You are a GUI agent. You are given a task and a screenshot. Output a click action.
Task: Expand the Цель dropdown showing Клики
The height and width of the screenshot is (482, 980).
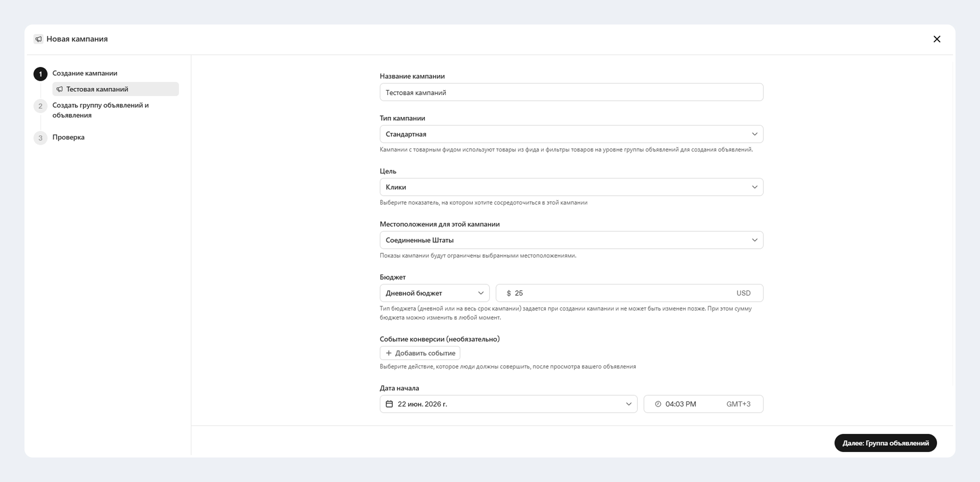point(571,187)
